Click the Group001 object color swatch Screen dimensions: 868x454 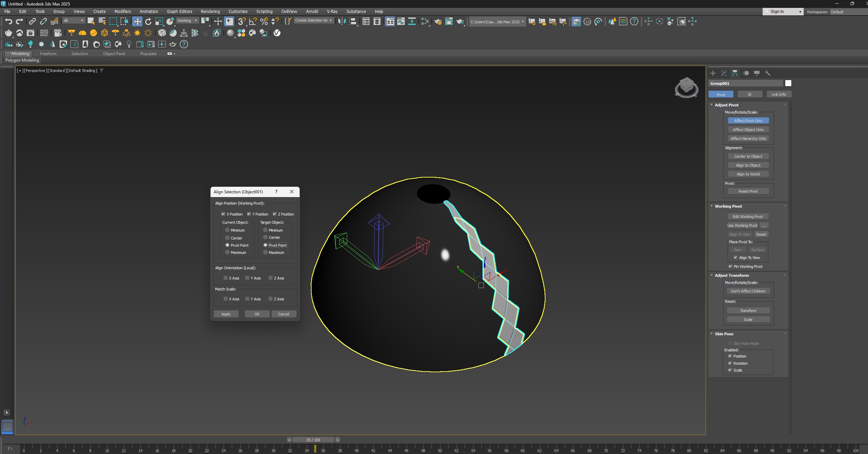tap(788, 83)
